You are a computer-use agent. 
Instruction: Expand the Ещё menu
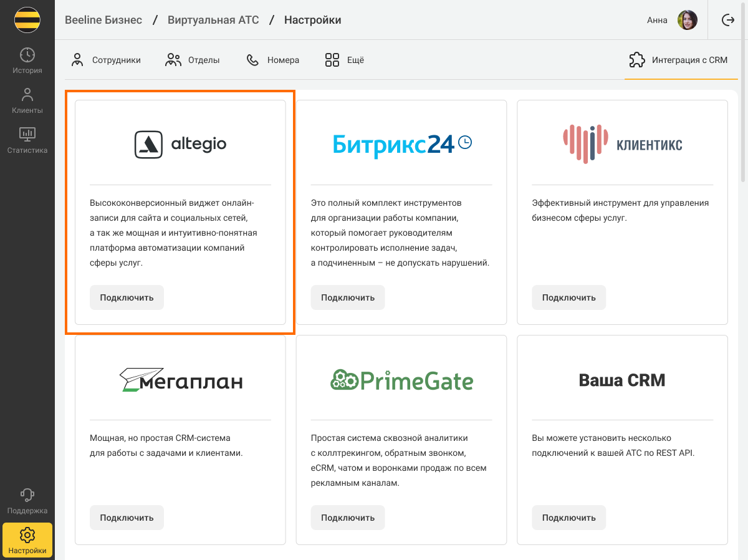tap(344, 60)
